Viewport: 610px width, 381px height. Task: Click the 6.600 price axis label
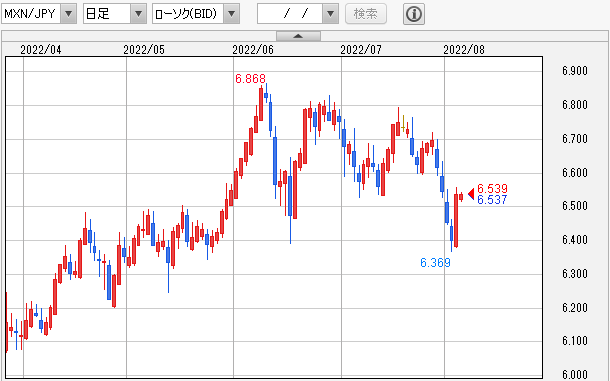(575, 172)
